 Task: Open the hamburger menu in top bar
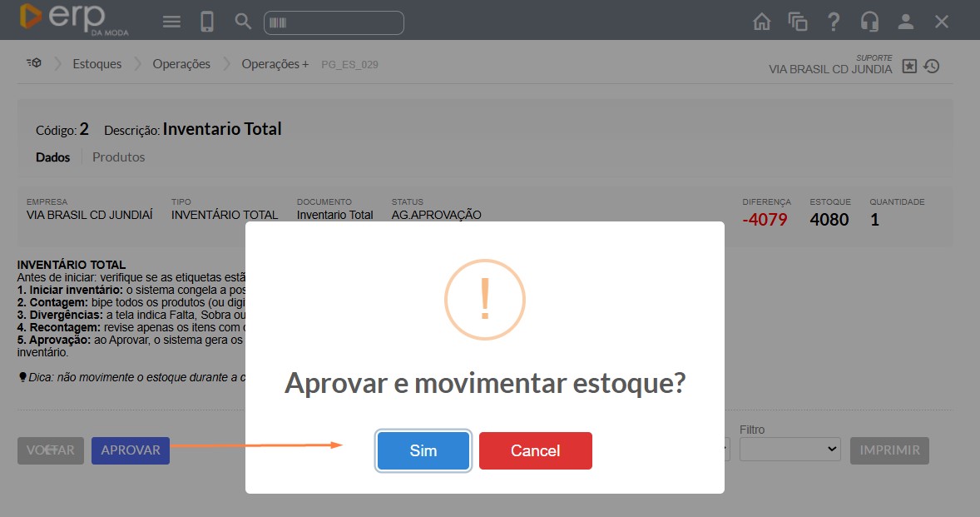171,22
